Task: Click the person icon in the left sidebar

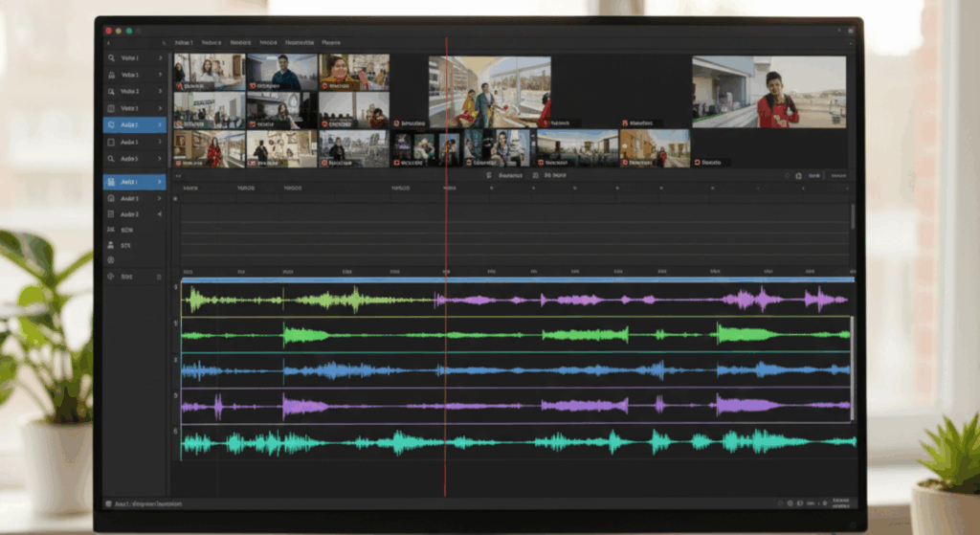Action: tap(111, 245)
